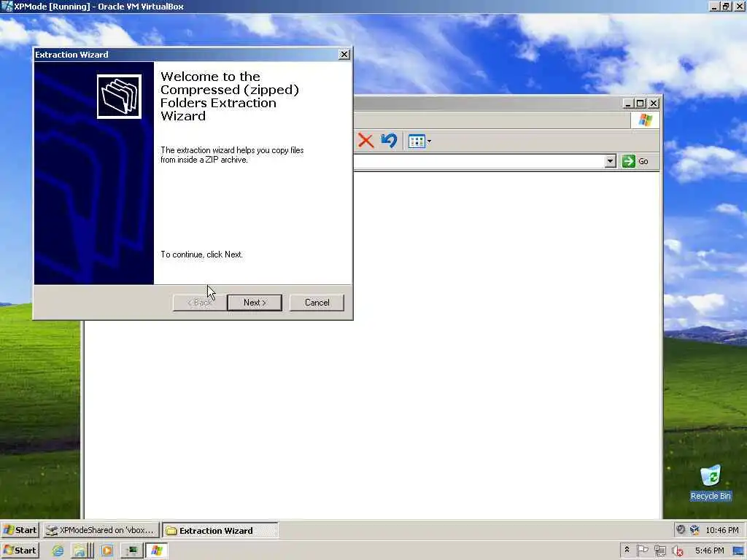The image size is (747, 560).
Task: Click the muted volume tray icon
Action: (678, 551)
